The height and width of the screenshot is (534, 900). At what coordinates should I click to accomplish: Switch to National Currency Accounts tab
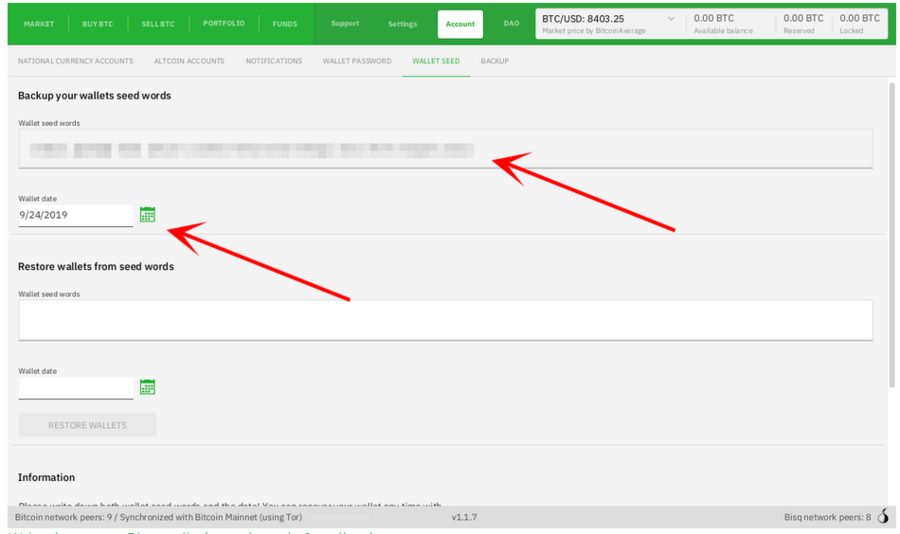75,61
